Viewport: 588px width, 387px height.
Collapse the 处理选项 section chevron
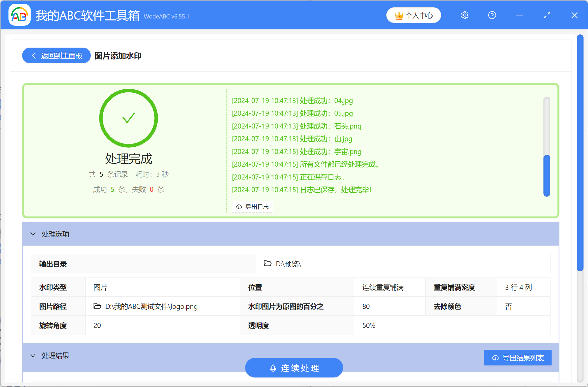[33, 234]
